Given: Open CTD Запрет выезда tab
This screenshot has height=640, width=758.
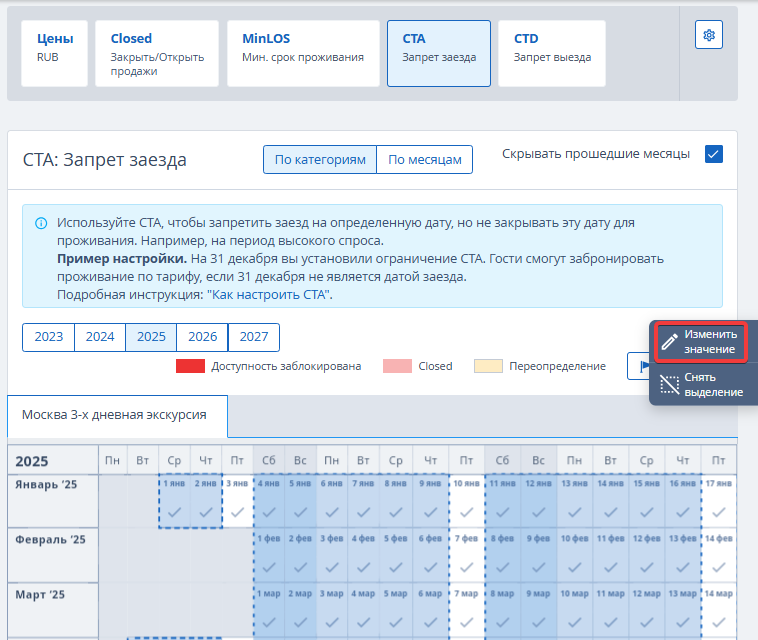Looking at the screenshot, I should tap(552, 54).
